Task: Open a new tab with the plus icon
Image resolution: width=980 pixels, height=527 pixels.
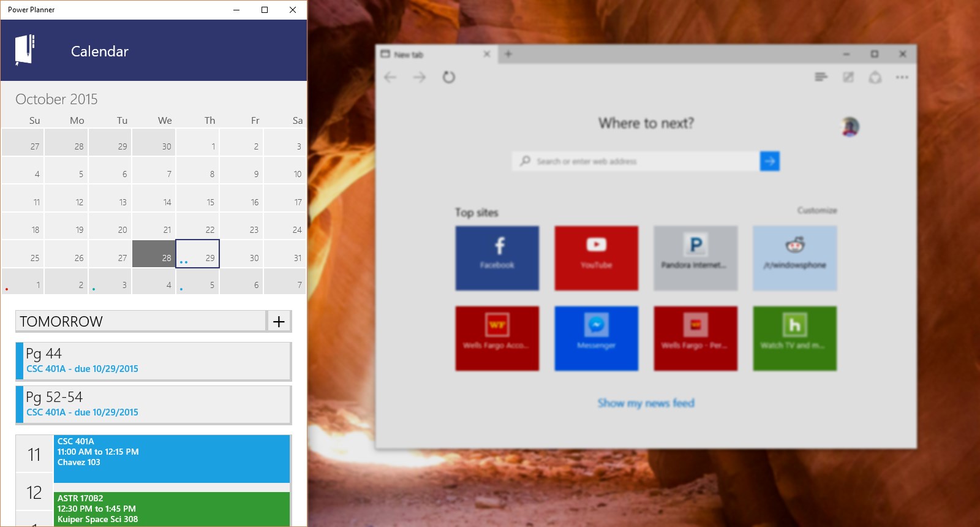Action: coord(508,54)
